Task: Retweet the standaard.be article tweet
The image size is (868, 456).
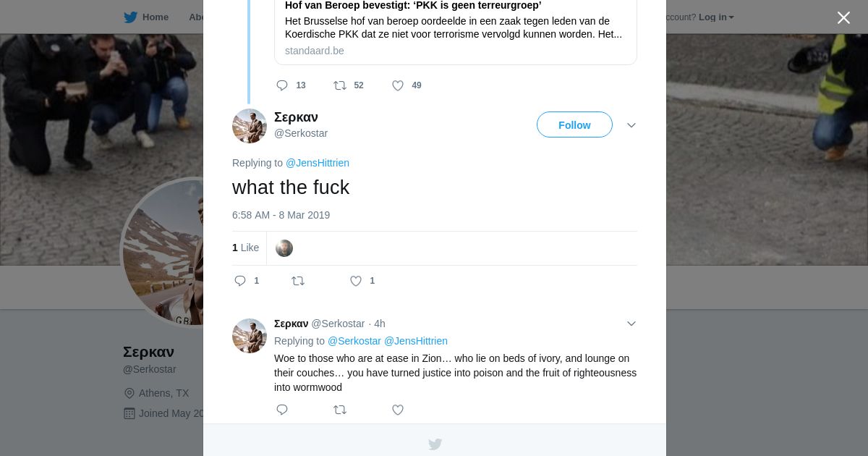Action: coord(340,85)
